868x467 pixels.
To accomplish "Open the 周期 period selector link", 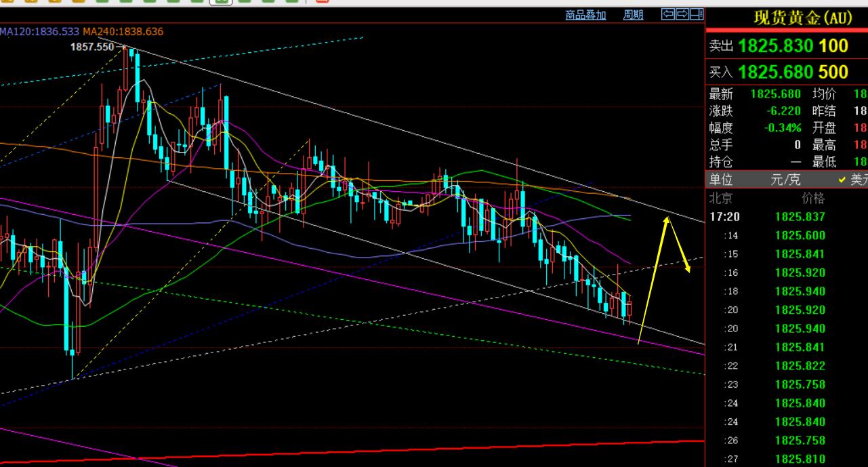I will point(633,15).
